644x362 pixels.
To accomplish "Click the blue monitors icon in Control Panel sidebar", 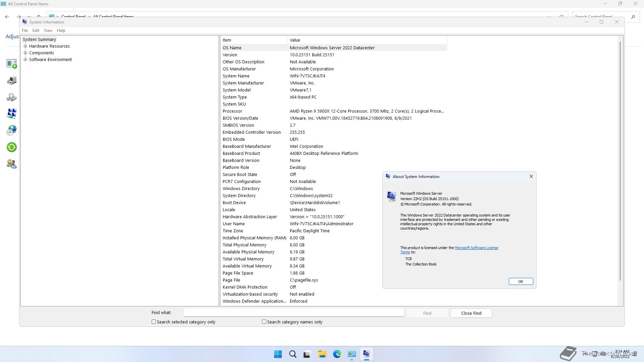I will 11,113.
